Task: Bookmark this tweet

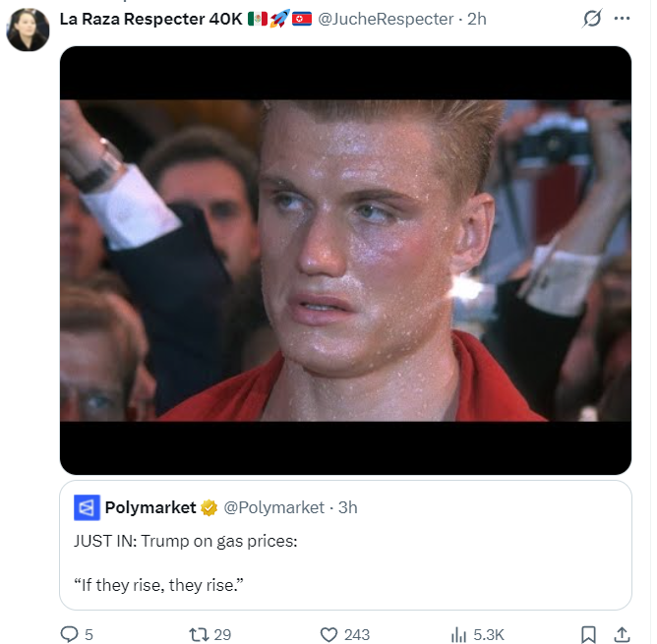Action: point(587,634)
